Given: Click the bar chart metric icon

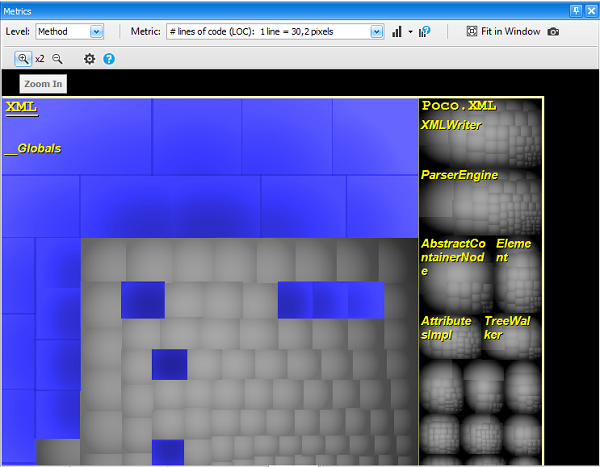Looking at the screenshot, I should (397, 32).
